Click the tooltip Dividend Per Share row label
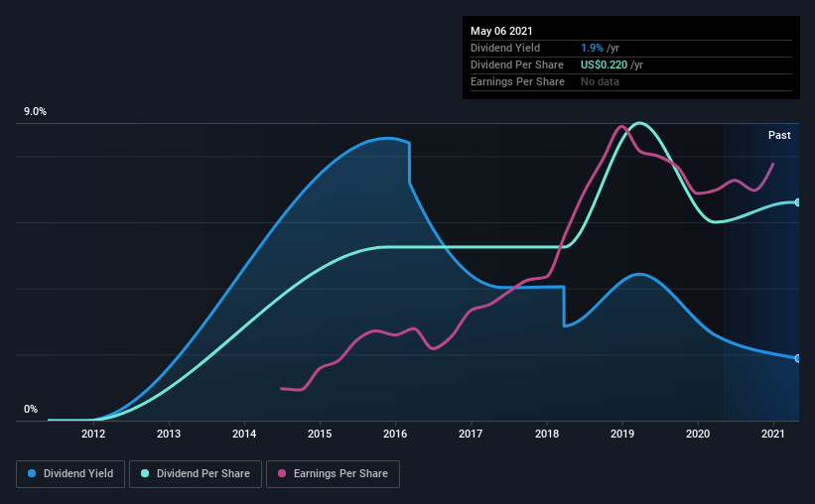815x504 pixels. click(516, 64)
